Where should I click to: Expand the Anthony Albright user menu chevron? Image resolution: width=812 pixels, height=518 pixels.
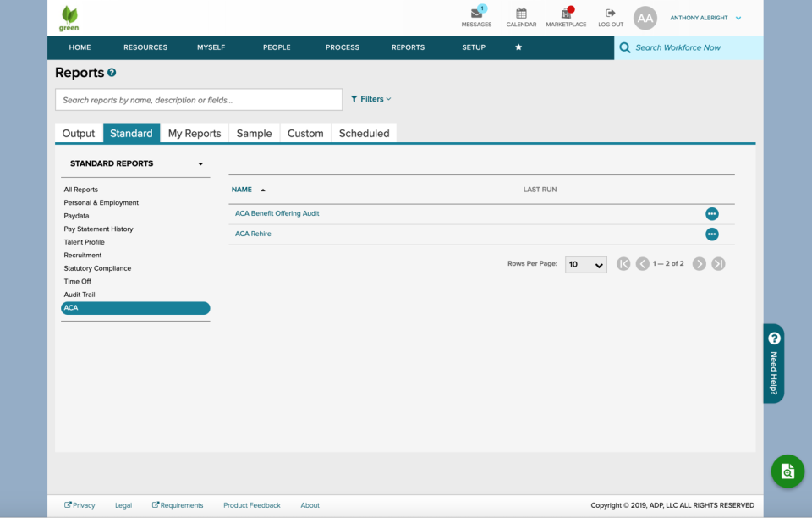pyautogui.click(x=738, y=18)
